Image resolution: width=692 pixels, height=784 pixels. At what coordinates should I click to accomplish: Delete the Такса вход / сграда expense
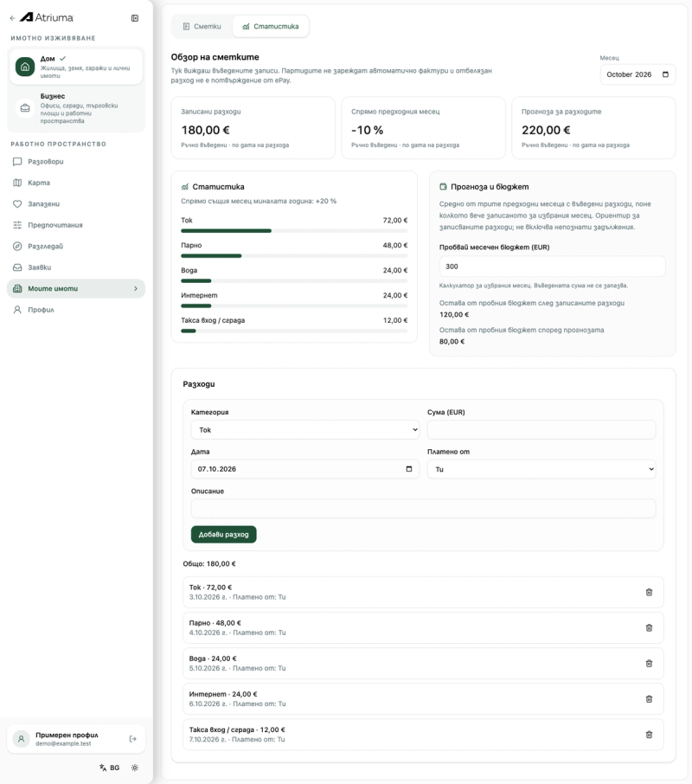[649, 735]
